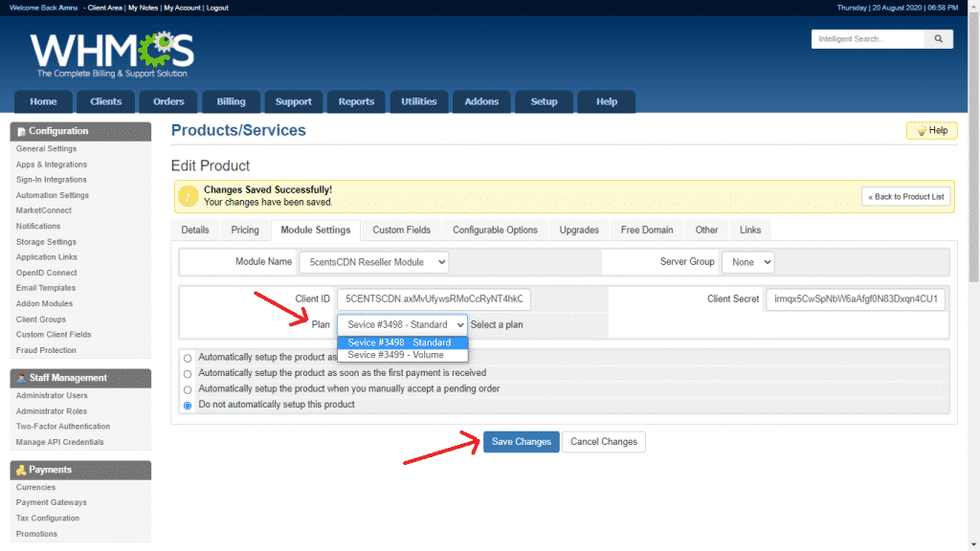Open Application Links in sidebar

coord(47,256)
